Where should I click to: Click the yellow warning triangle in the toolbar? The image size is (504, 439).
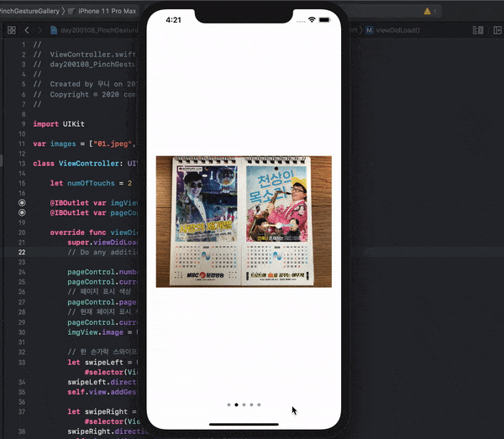(x=428, y=11)
